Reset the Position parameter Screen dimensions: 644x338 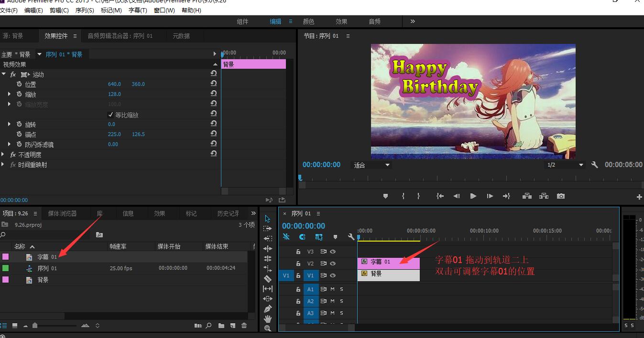(x=213, y=84)
